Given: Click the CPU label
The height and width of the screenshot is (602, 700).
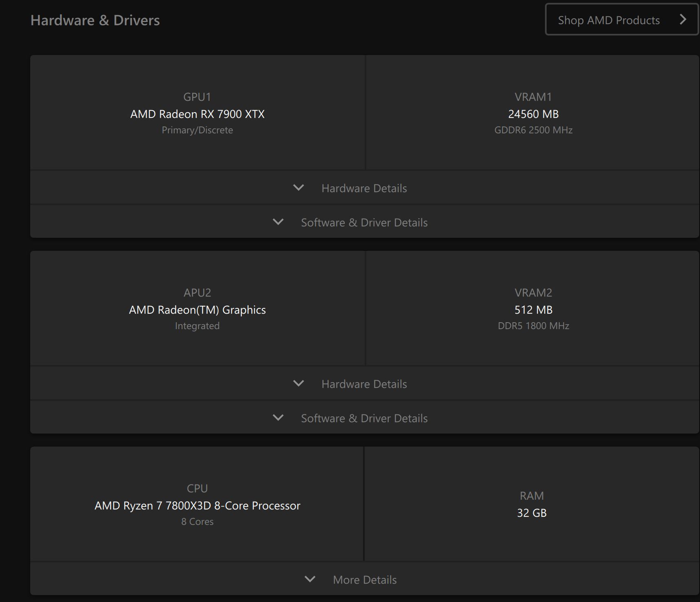Looking at the screenshot, I should click(x=197, y=489).
